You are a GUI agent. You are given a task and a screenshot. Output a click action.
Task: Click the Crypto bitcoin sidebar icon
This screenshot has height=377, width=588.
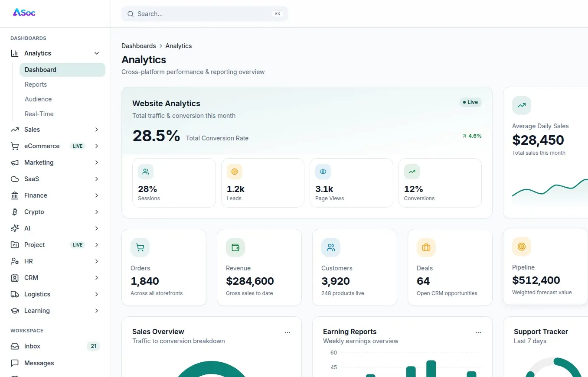pyautogui.click(x=15, y=212)
